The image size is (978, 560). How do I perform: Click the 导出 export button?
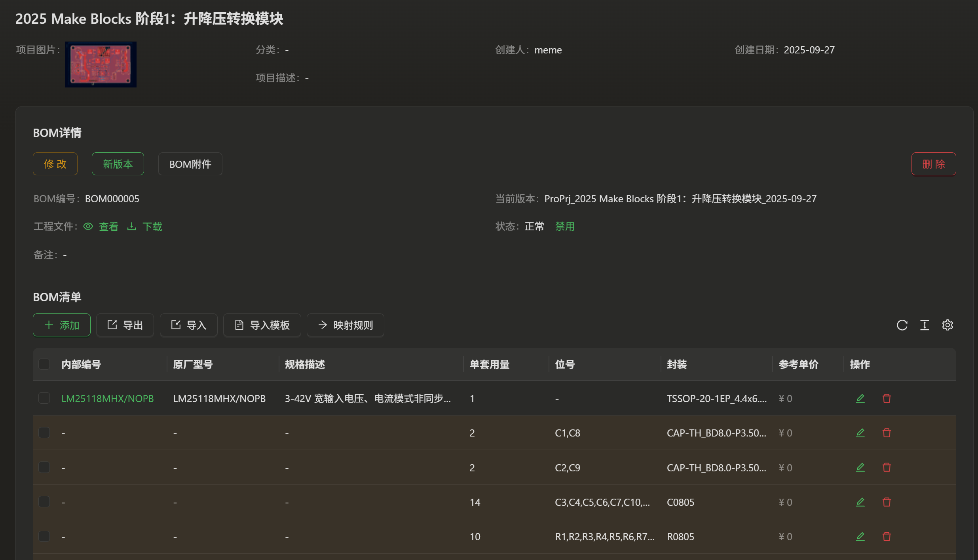pos(125,325)
